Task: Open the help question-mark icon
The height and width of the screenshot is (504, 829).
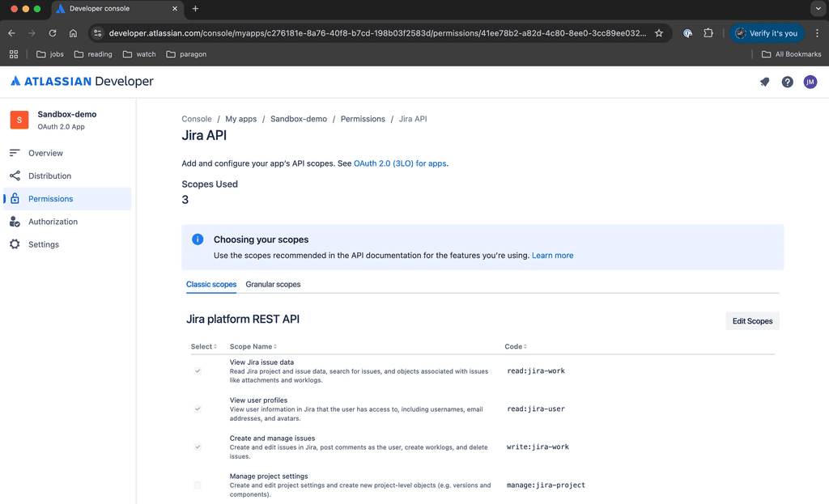Action: (787, 82)
